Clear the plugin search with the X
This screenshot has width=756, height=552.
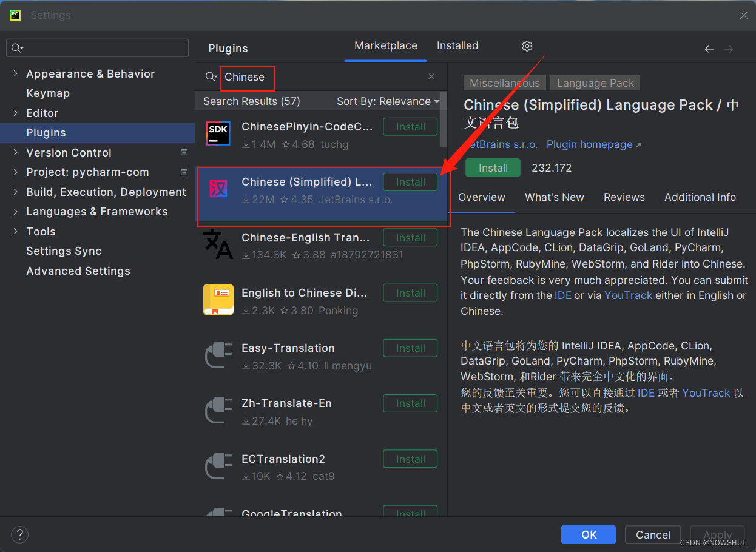tap(431, 76)
